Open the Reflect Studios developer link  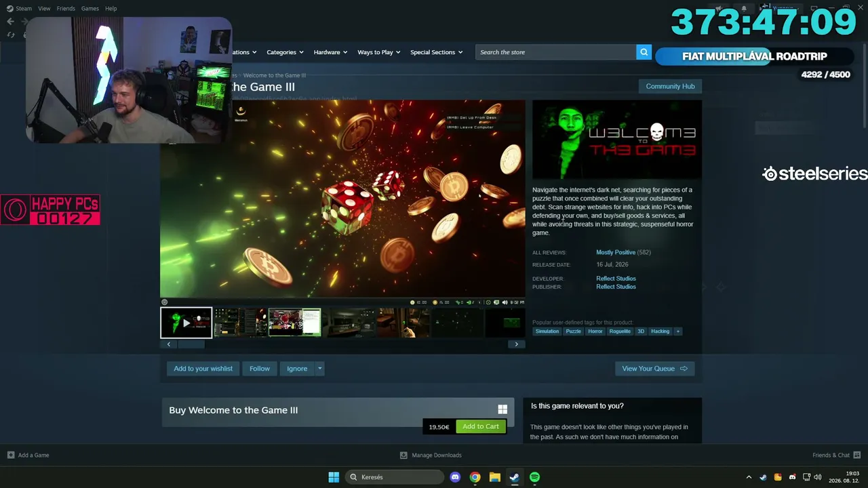616,279
